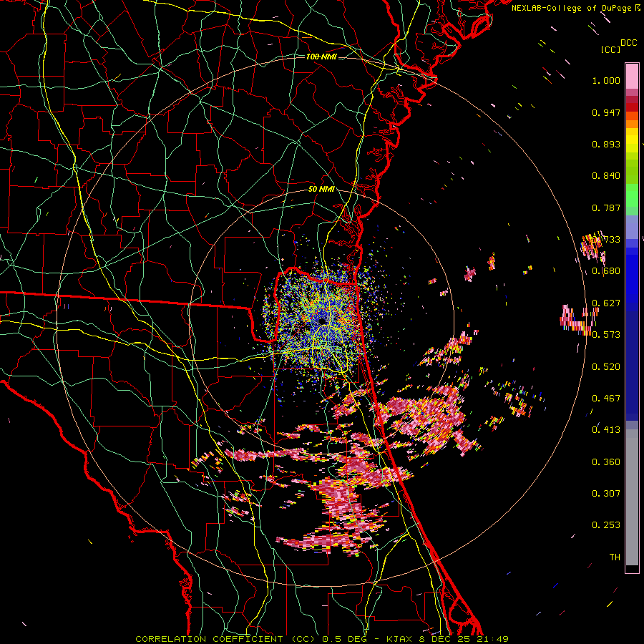Click the DCC product label
The height and width of the screenshot is (644, 644).
point(628,43)
